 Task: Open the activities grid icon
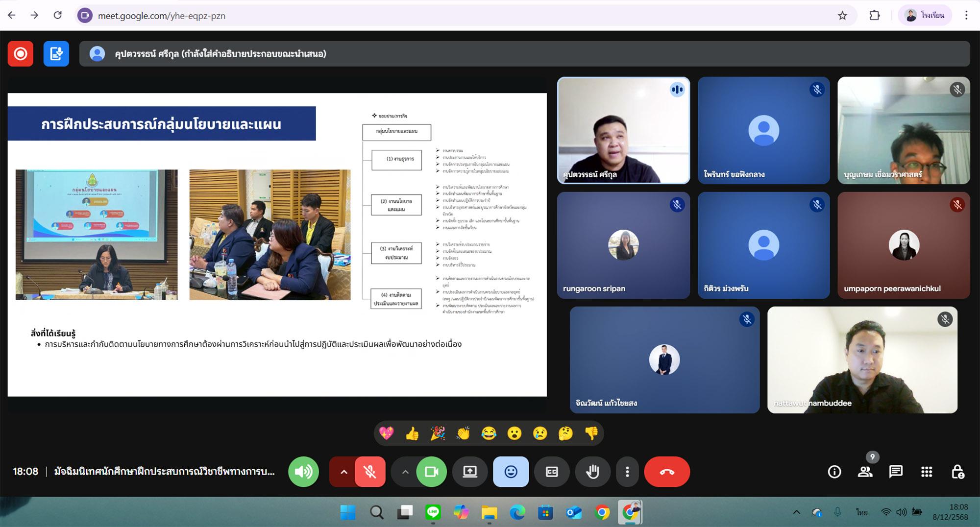(926, 472)
